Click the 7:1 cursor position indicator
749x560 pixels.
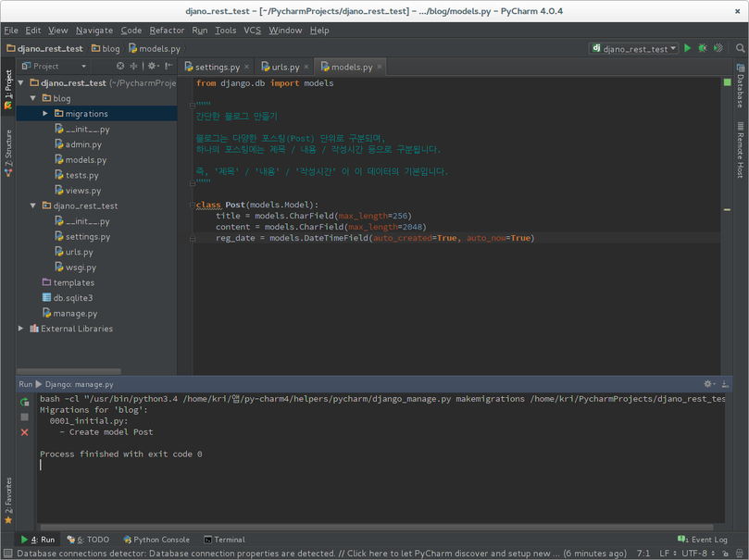[x=643, y=554]
